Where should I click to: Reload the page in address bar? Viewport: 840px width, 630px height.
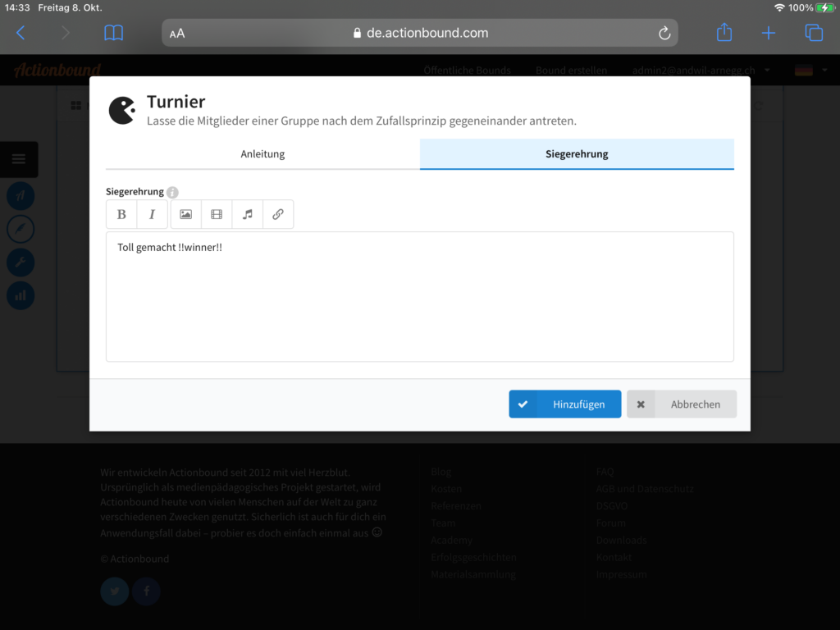tap(664, 33)
